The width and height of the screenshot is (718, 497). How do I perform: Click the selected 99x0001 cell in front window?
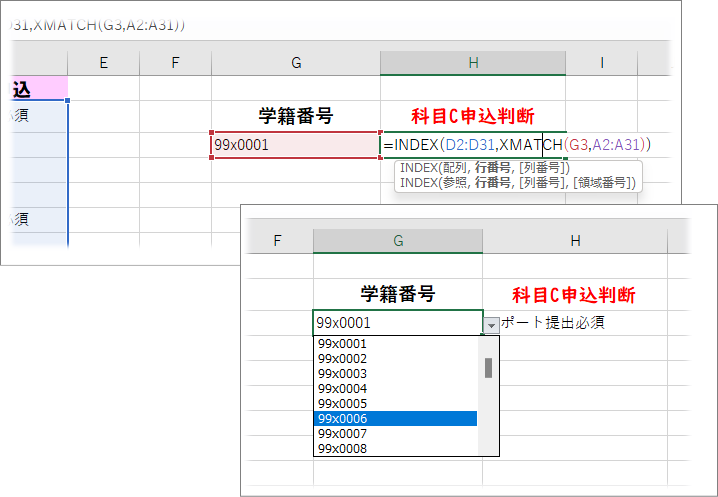point(398,323)
